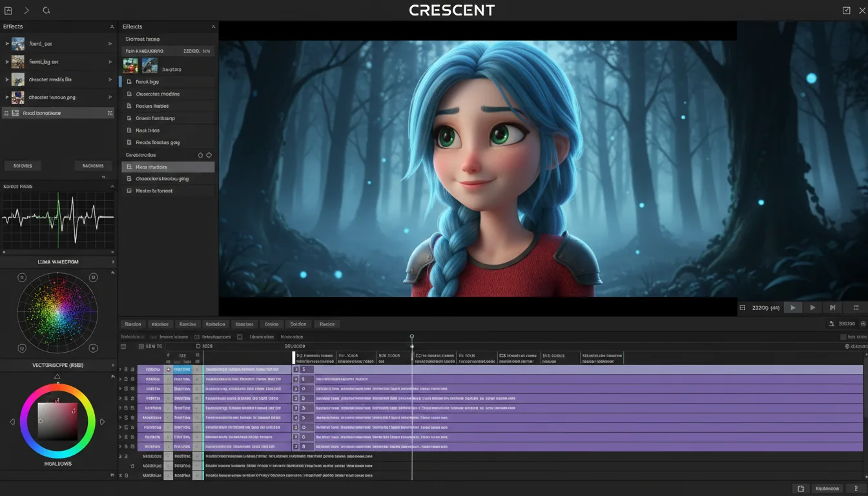Click the icon at right end of highlighted Effects row
Screen dimensions: 868x496
click(x=110, y=113)
